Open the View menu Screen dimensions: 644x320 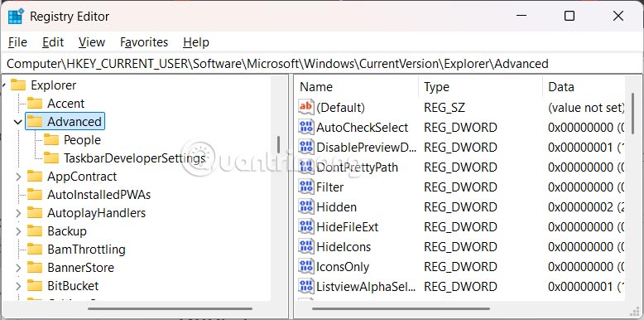coord(92,42)
